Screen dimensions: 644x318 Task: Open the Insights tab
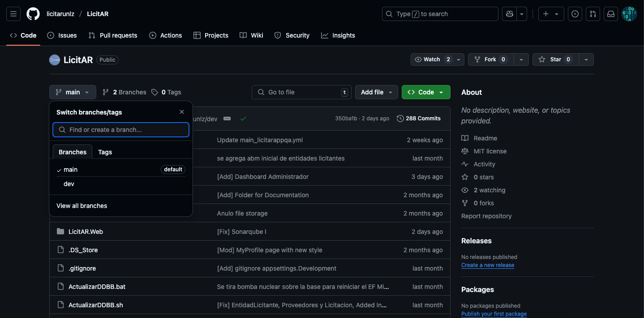(338, 35)
